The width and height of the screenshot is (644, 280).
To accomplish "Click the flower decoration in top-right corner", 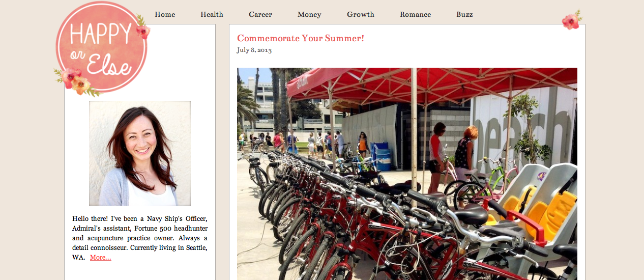I will click(572, 20).
